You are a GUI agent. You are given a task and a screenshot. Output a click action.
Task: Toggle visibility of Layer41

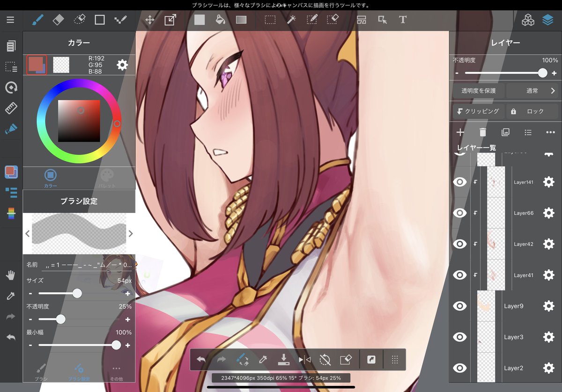click(460, 275)
